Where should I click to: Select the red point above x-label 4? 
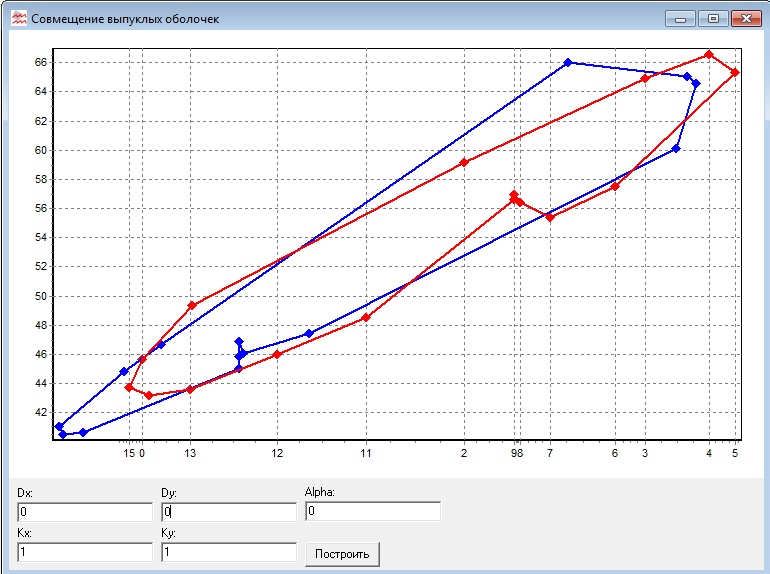point(709,54)
